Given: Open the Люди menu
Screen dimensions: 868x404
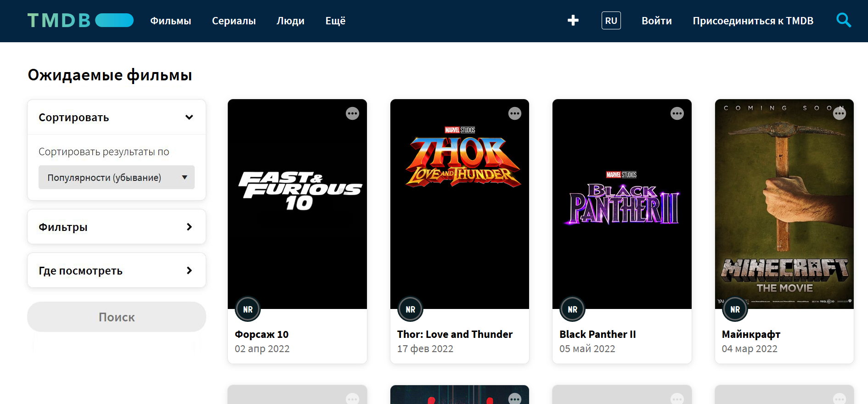Looking at the screenshot, I should (290, 21).
